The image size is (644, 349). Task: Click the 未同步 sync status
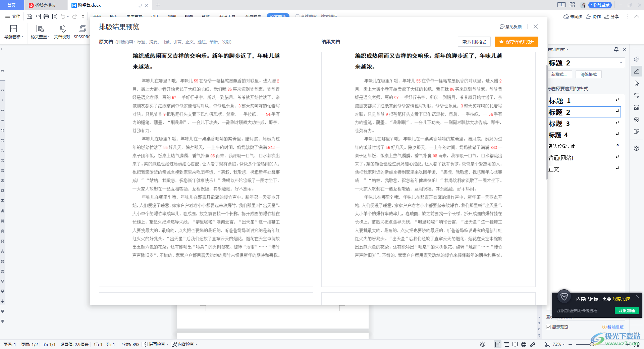click(573, 16)
